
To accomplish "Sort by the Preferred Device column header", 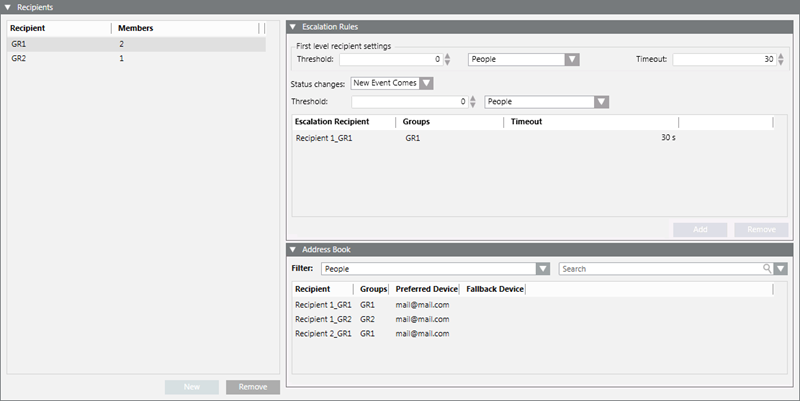I will [426, 289].
